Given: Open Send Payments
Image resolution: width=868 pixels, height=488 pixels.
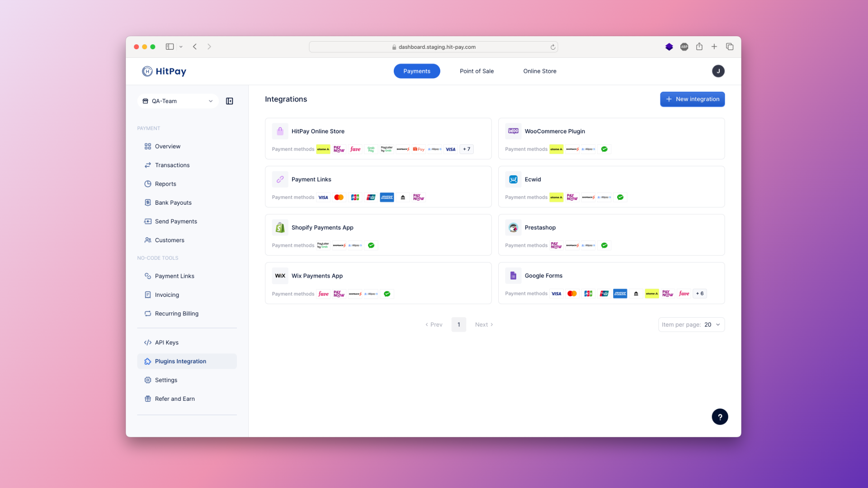Looking at the screenshot, I should [x=187, y=221].
